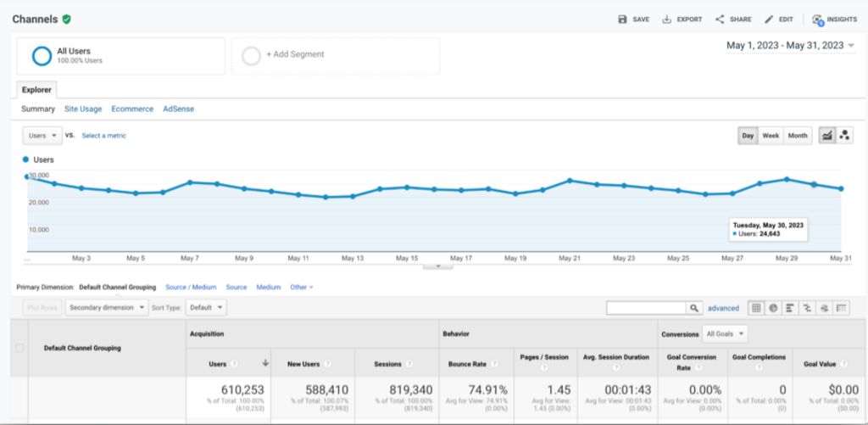Open the Secondary dimension dropdown
Viewport: 868px width, 425px height.
[x=107, y=307]
